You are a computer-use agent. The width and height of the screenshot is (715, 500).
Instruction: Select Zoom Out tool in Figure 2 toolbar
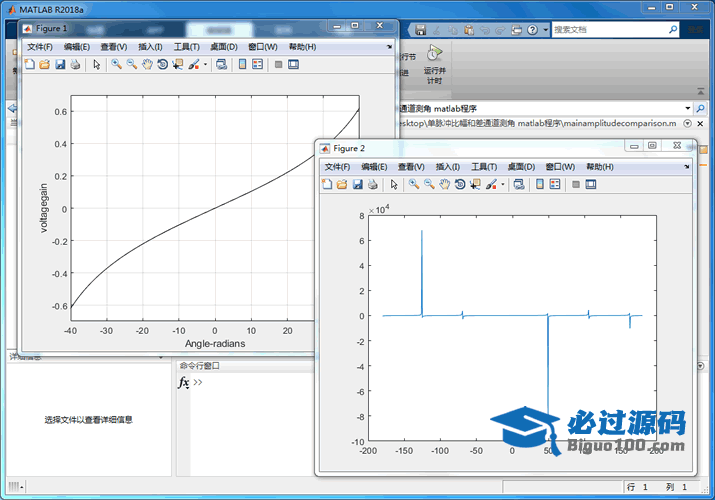429,184
